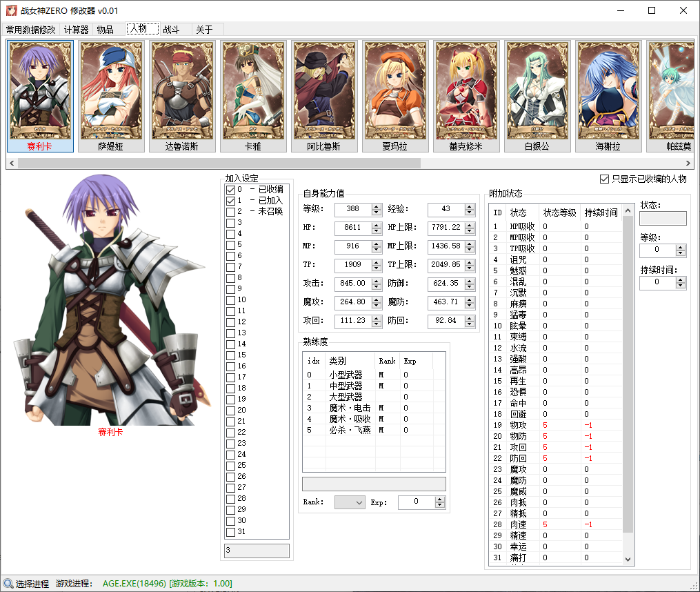Image resolution: width=700 pixels, height=592 pixels.
Task: Open the 计算器 tab
Action: pos(77,30)
